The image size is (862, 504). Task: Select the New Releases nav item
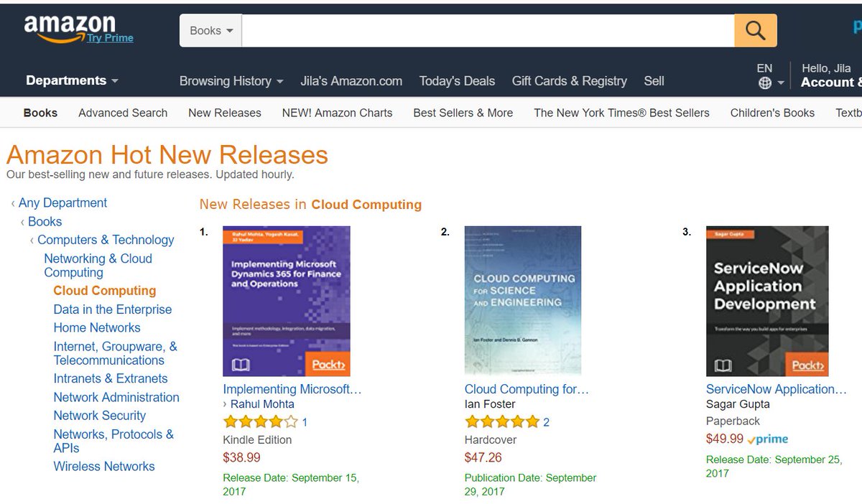tap(224, 113)
